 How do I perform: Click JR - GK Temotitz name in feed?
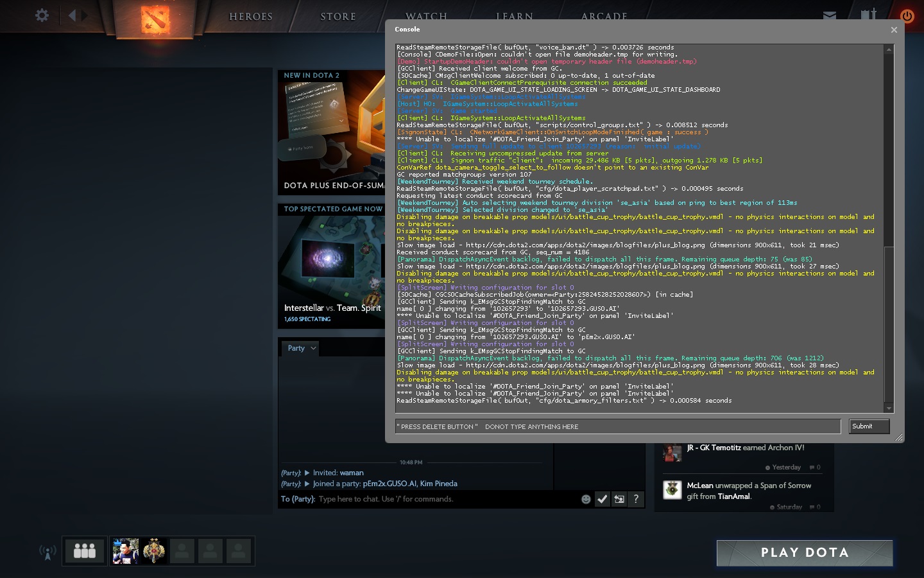coord(714,448)
